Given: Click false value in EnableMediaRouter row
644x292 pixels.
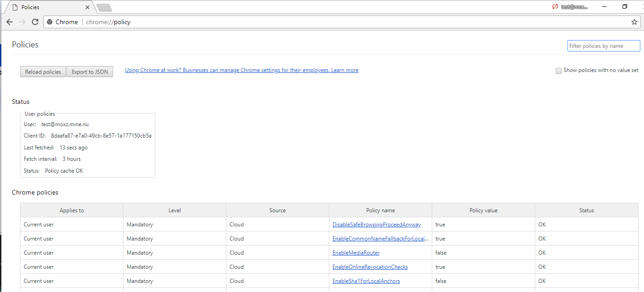Looking at the screenshot, I should [x=441, y=253].
